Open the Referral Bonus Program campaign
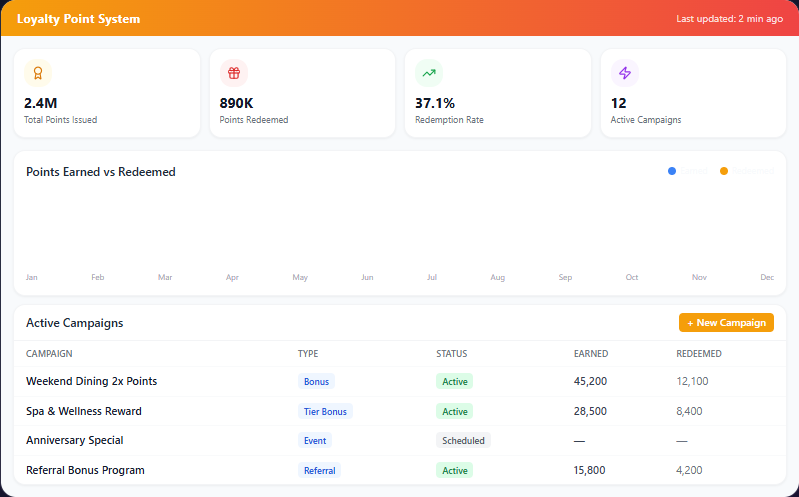 click(x=85, y=470)
